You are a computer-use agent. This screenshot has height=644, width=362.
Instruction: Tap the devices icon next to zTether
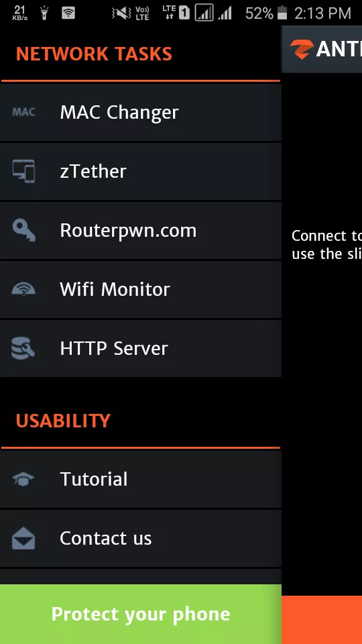tap(23, 171)
